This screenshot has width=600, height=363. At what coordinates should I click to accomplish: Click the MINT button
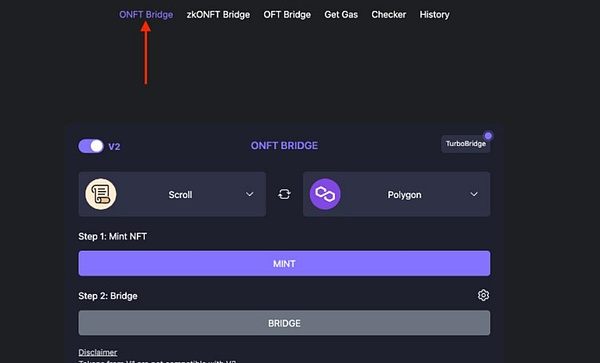coord(284,264)
